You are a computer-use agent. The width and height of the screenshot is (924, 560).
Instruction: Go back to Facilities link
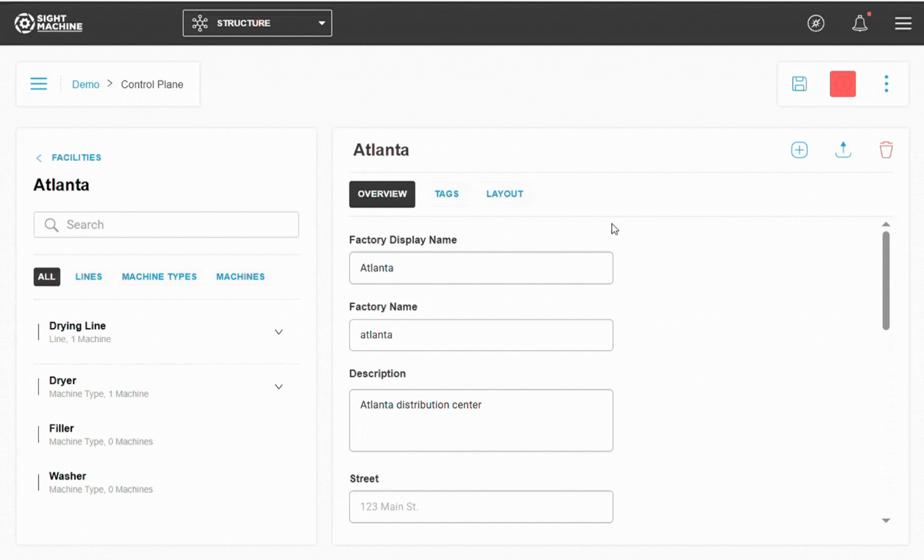(x=77, y=157)
